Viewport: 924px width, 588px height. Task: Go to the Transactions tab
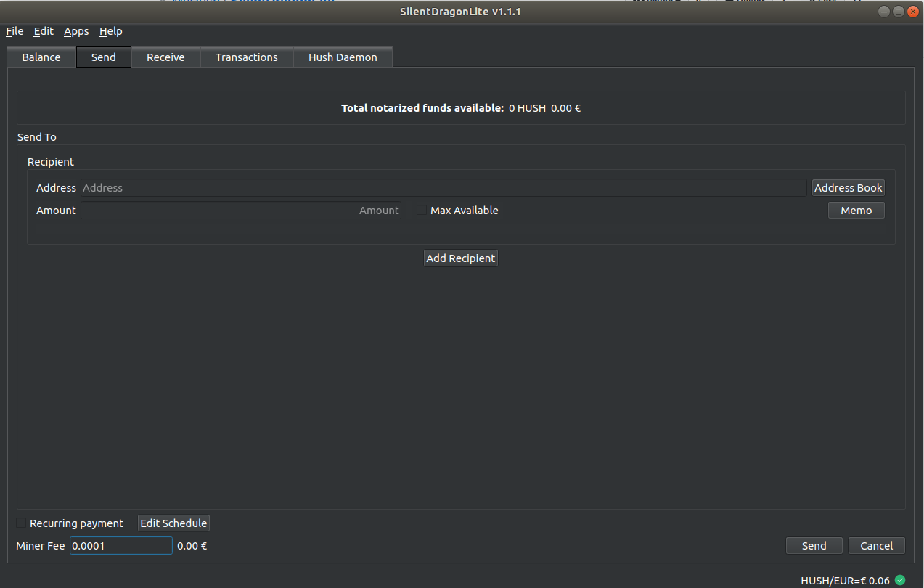pos(247,57)
